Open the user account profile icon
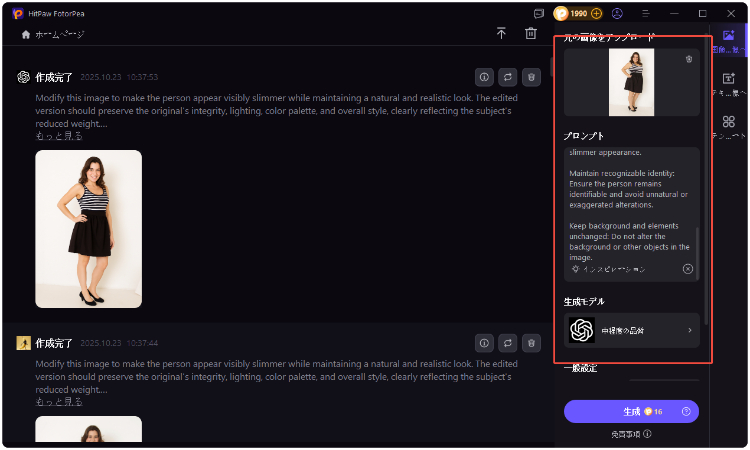This screenshot has height=450, width=750. [x=617, y=14]
